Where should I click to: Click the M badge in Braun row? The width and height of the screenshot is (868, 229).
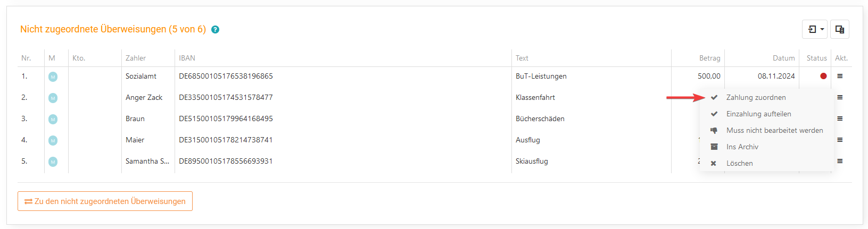click(53, 119)
